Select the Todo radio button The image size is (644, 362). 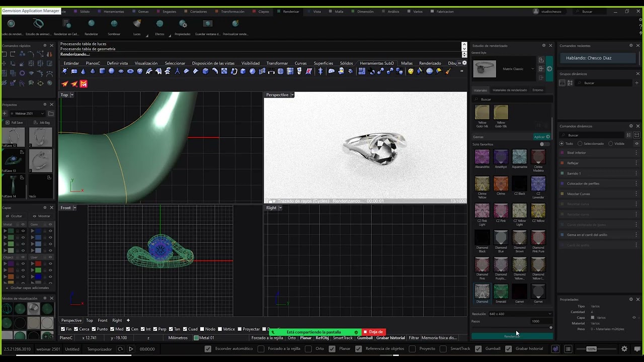(x=562, y=143)
